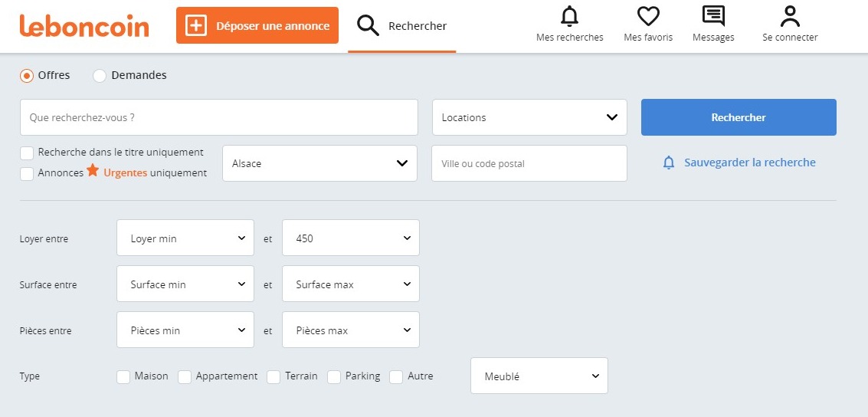Click the leboncoin logo

pos(84,25)
